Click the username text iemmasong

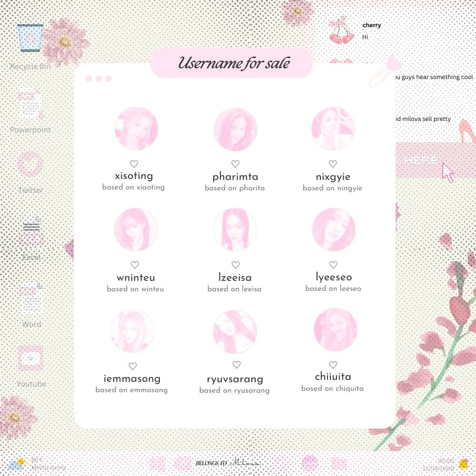(x=132, y=378)
